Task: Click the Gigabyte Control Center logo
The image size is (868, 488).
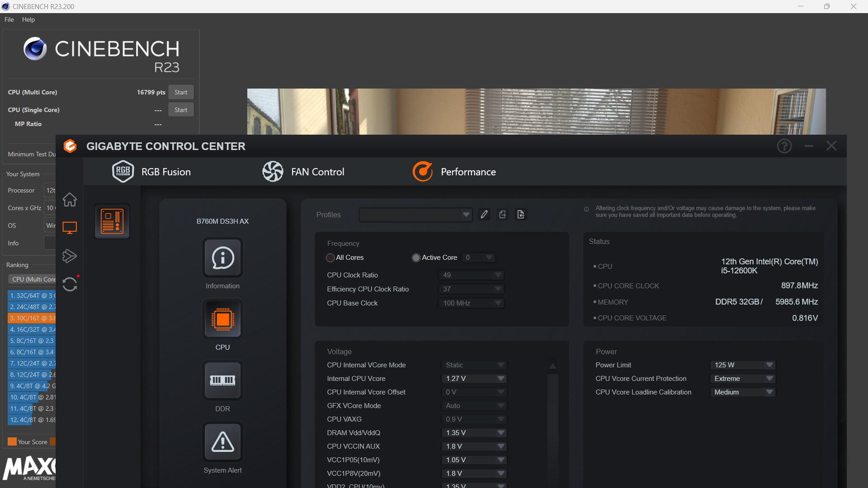Action: (70, 146)
